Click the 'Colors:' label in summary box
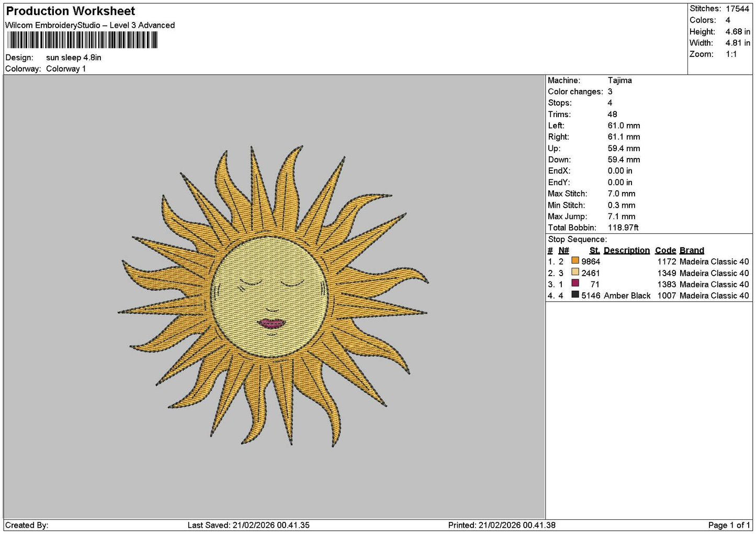 (703, 20)
